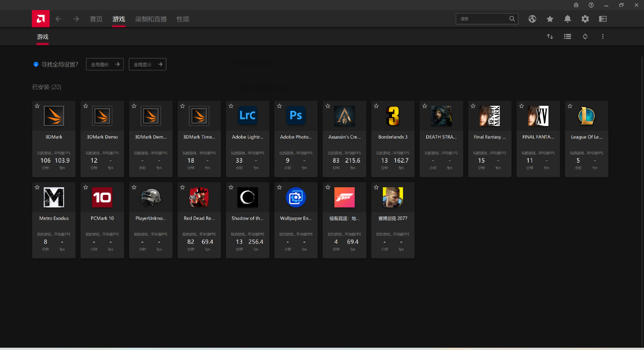Click the 已安装 (20) heading
This screenshot has height=350, width=644.
pos(47,87)
